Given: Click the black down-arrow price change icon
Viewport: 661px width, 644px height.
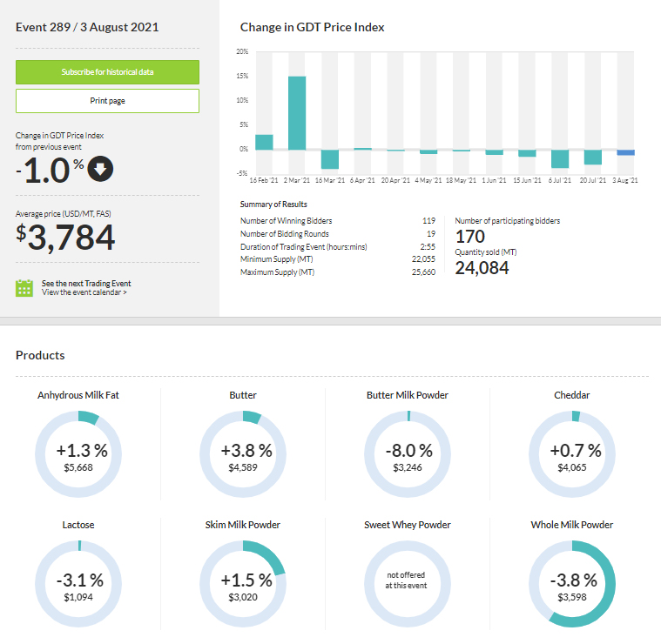Looking at the screenshot, I should pyautogui.click(x=100, y=169).
